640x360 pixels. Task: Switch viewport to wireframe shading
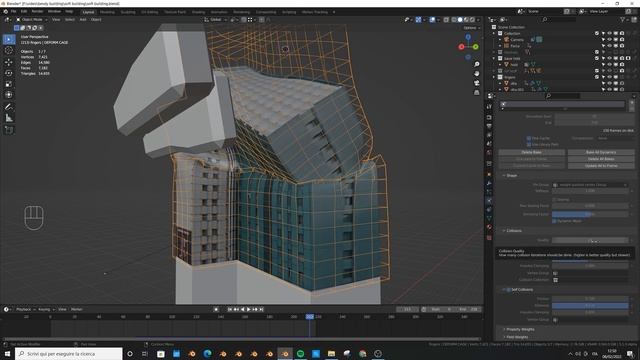tap(454, 20)
